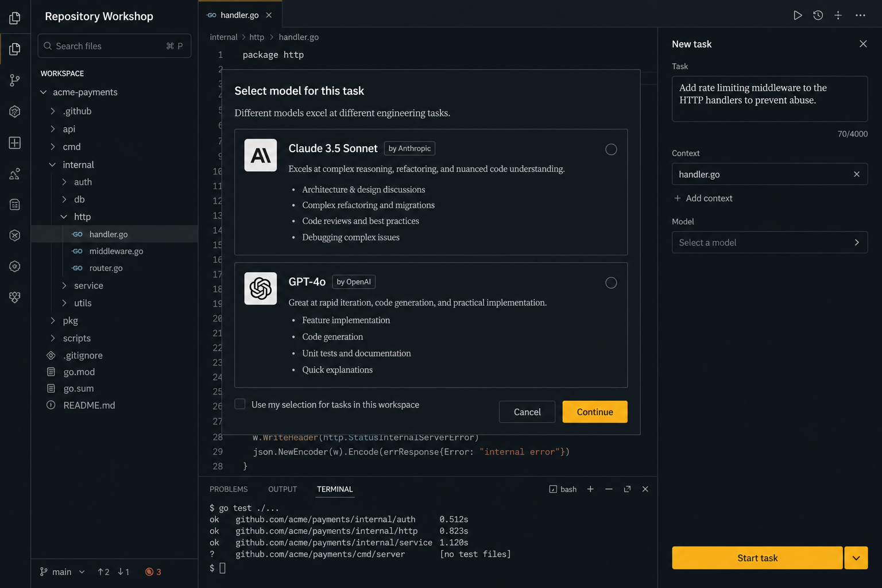882x588 pixels.
Task: Collapse the internal folder
Action: 53,164
